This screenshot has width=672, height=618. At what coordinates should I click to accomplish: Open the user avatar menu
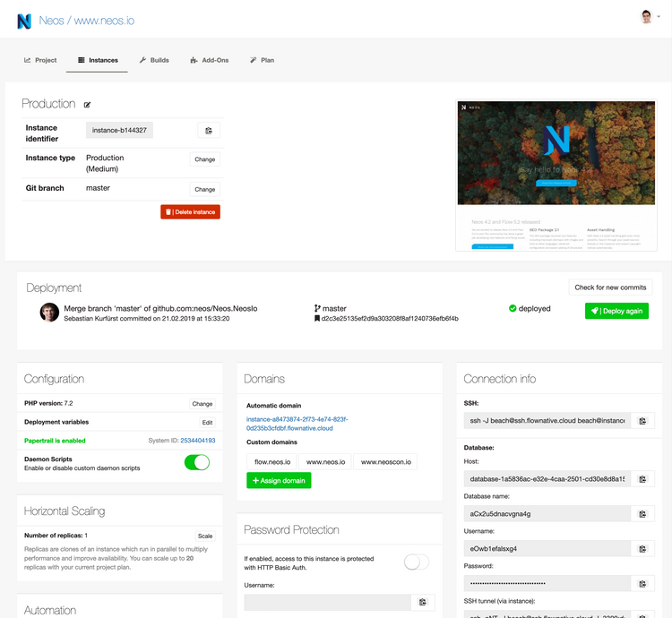(650, 17)
